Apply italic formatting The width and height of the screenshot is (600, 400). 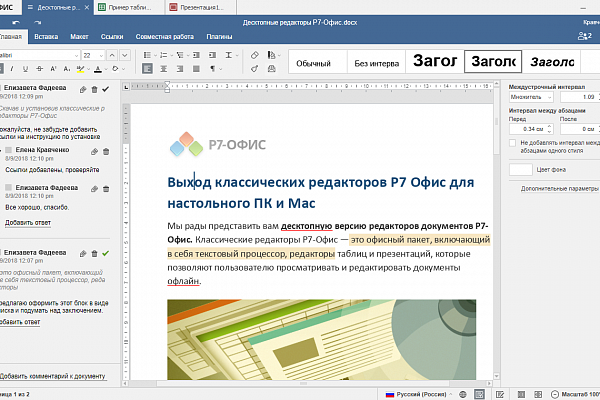(12, 69)
